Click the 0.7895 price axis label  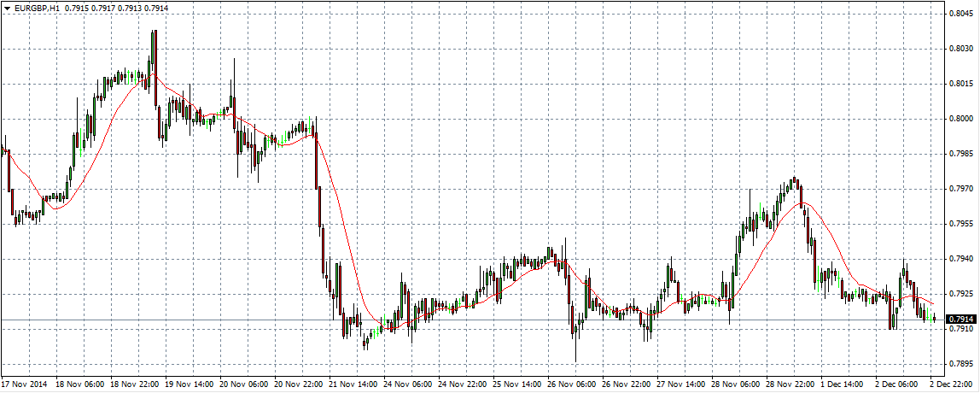coord(963,364)
